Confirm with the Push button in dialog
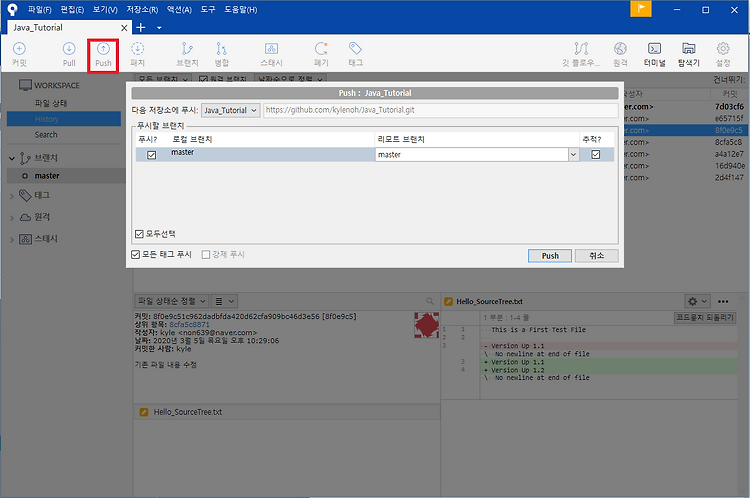This screenshot has height=498, width=750. coord(550,256)
